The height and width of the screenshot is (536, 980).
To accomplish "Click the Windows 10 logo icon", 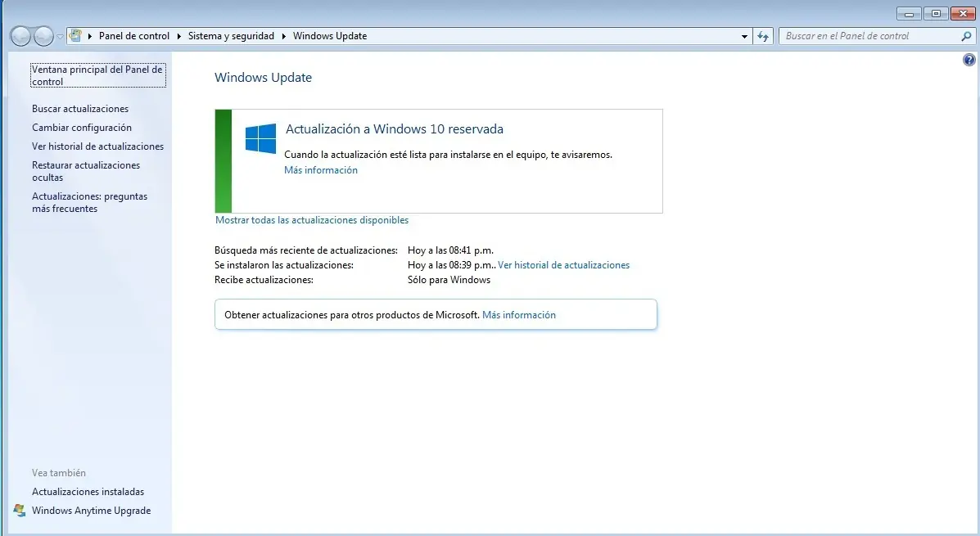I will [x=260, y=138].
